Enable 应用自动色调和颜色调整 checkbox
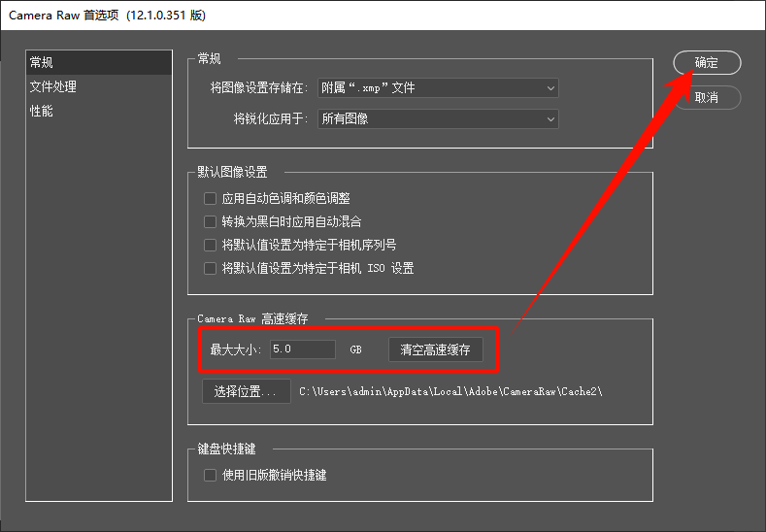 (210, 198)
